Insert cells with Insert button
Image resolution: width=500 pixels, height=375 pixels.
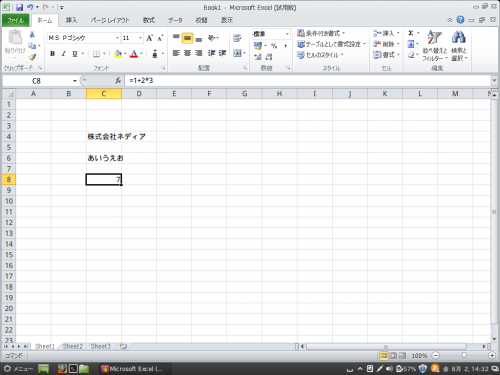click(386, 33)
